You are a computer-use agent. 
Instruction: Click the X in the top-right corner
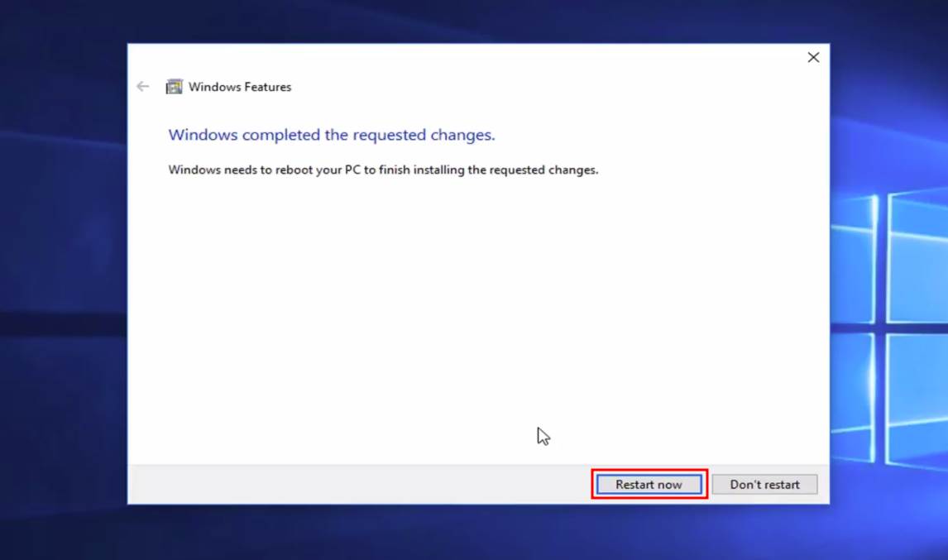pyautogui.click(x=812, y=57)
